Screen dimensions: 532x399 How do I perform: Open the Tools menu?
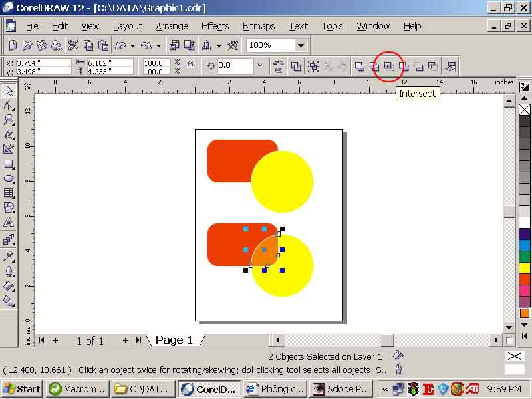332,26
